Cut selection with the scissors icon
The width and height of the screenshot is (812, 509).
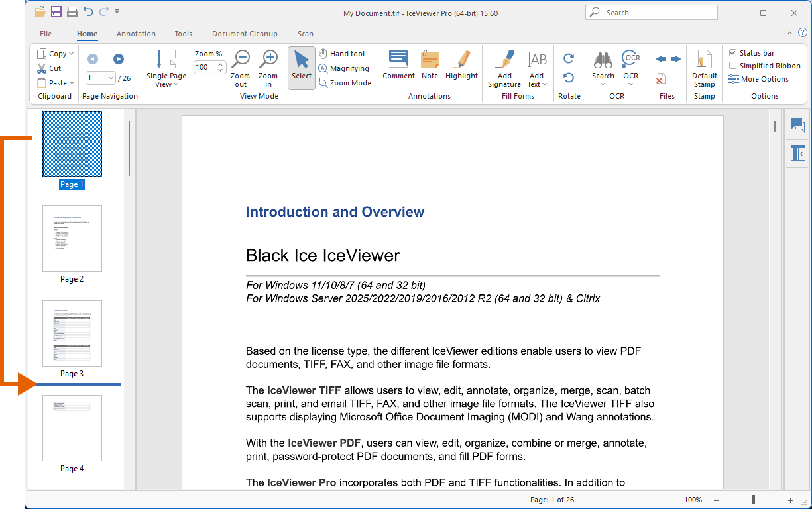(49, 68)
